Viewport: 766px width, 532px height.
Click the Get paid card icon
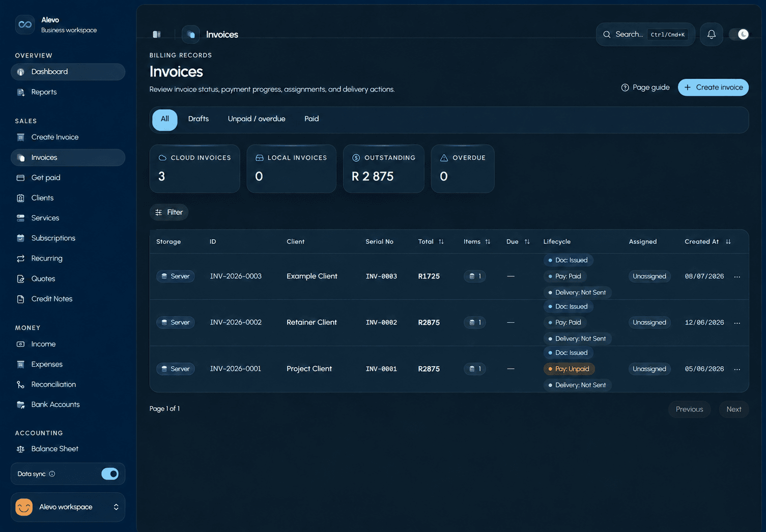tap(21, 178)
